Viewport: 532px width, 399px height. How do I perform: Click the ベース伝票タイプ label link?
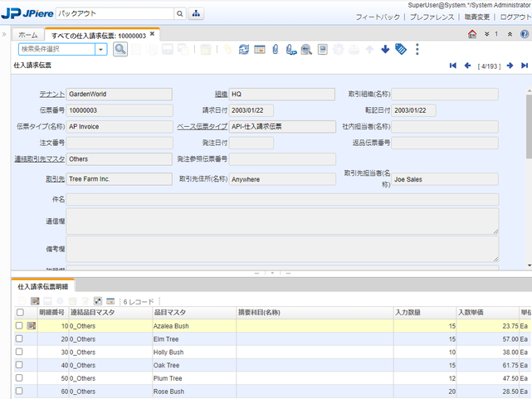tap(203, 127)
